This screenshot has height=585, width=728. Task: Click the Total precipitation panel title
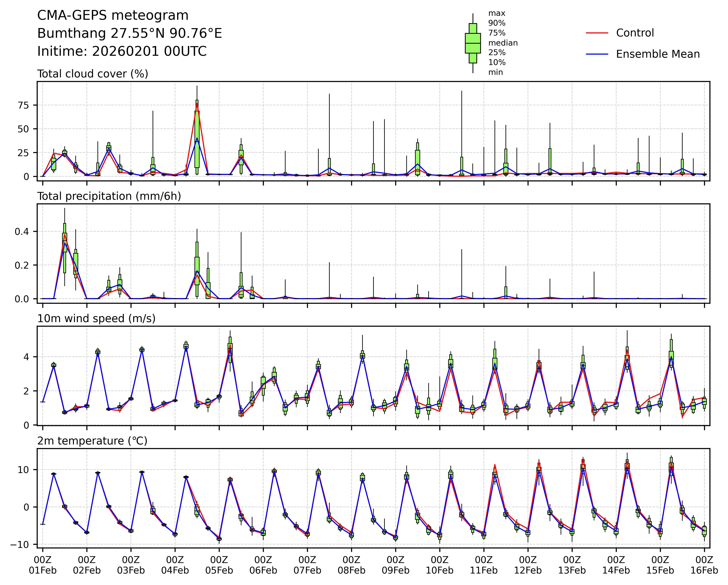pos(109,196)
